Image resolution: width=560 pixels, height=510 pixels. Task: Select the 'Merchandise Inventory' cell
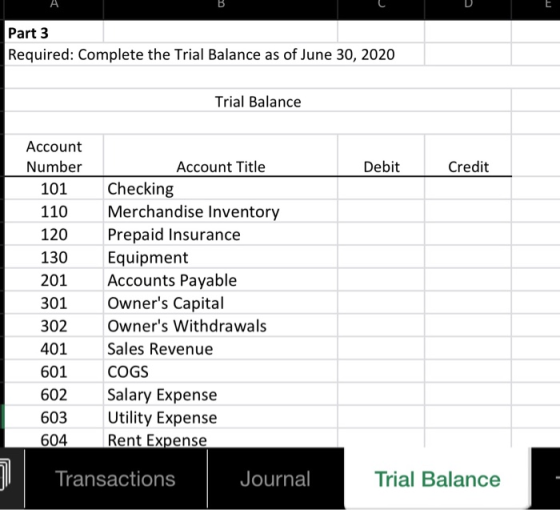tap(220, 211)
